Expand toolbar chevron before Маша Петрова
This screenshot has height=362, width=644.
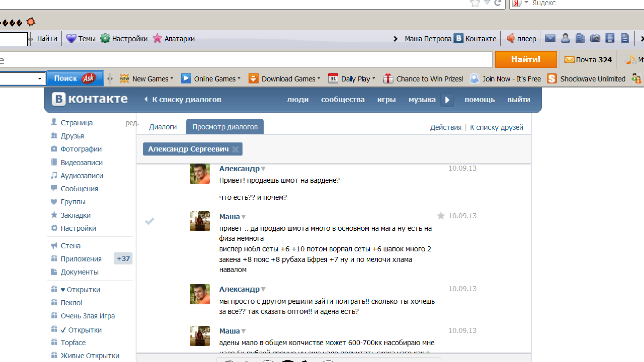click(x=396, y=39)
